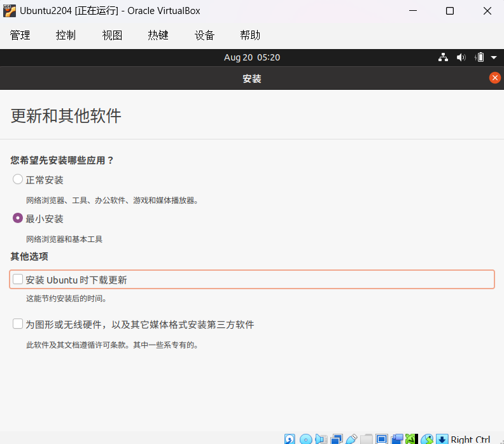Click the 您希望先安装哪些应用 label
The width and height of the screenshot is (504, 444).
62,161
